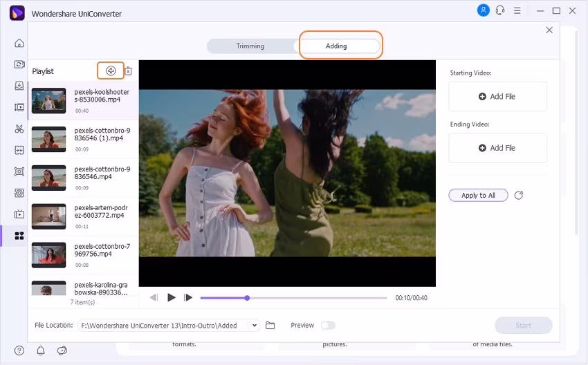Viewport: 588px width, 365px height.
Task: Click the 7 item(s) count label
Action: tap(82, 302)
